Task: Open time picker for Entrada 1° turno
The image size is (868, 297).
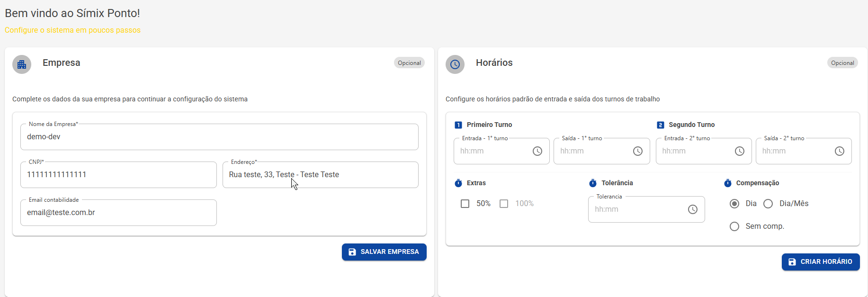Action: (x=537, y=151)
